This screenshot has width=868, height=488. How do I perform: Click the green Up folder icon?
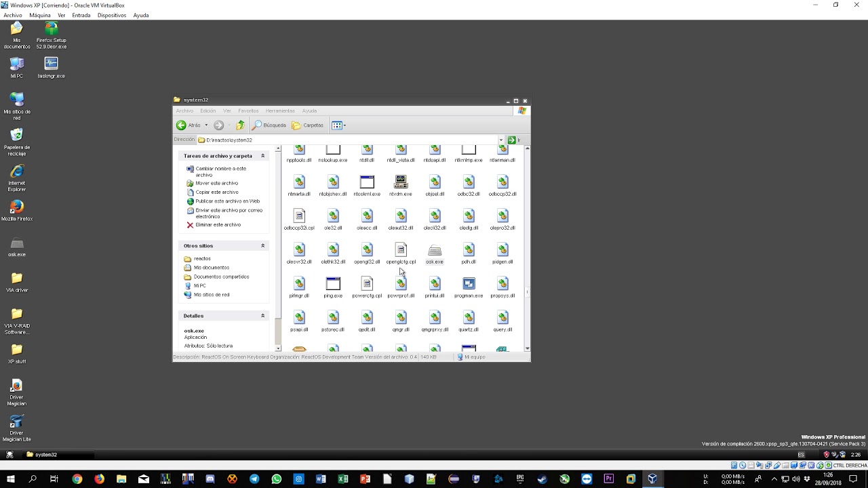(x=240, y=125)
